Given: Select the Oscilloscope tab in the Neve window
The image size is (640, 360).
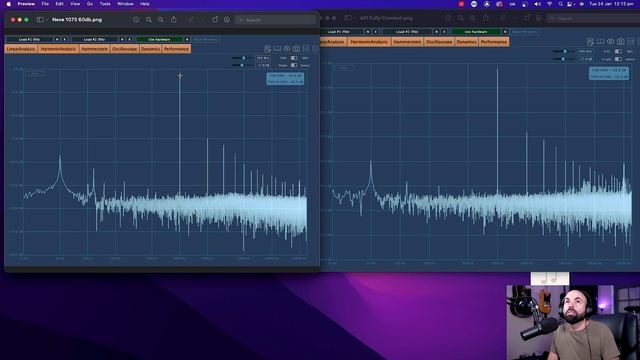Looking at the screenshot, I should pos(124,49).
